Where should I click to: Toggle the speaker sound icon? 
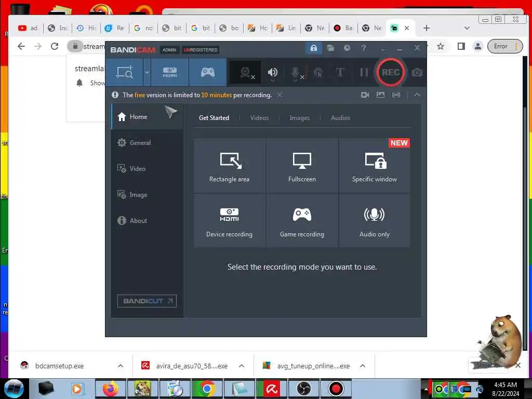tap(272, 72)
